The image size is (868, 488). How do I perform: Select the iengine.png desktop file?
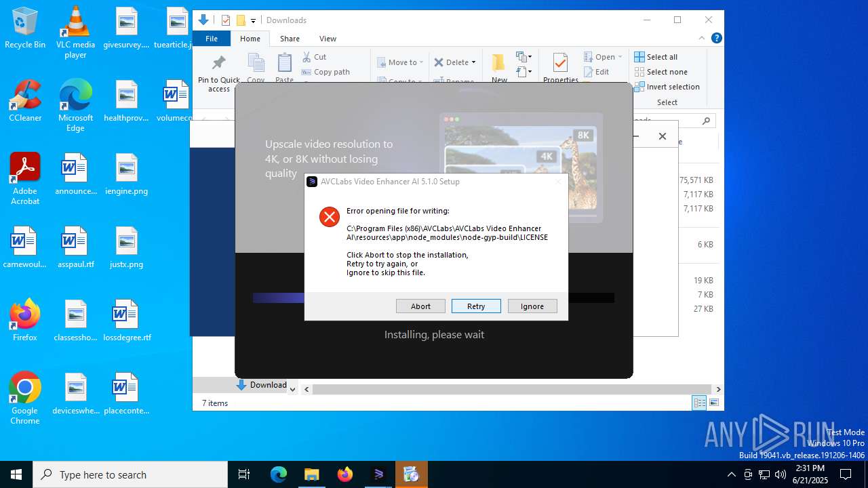click(x=126, y=174)
